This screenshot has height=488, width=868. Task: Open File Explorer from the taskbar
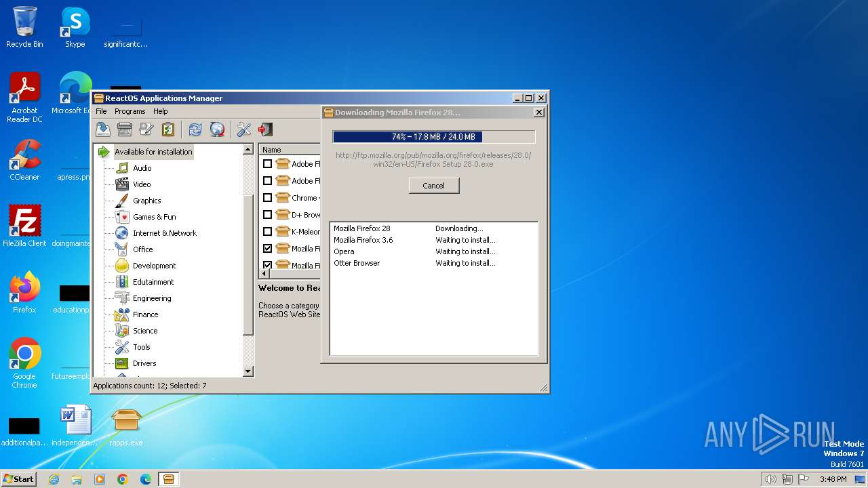(x=77, y=479)
